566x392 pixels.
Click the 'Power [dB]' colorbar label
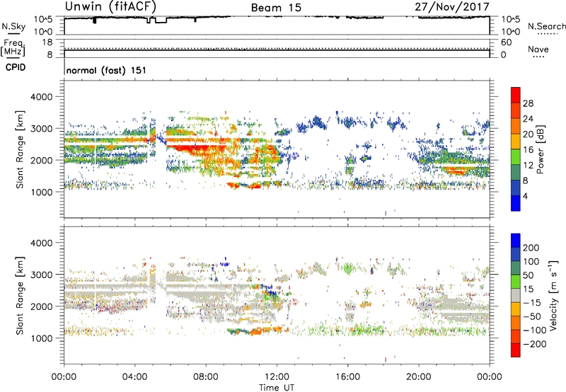click(x=541, y=149)
